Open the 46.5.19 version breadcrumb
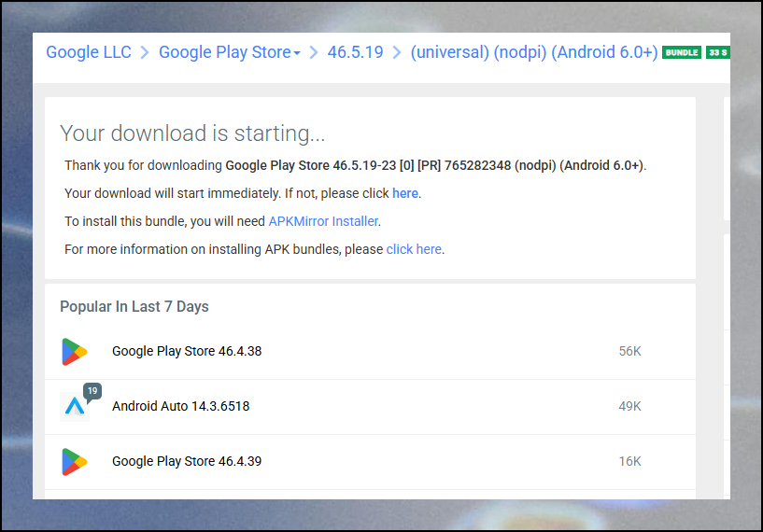Viewport: 763px width, 532px height. coord(355,52)
